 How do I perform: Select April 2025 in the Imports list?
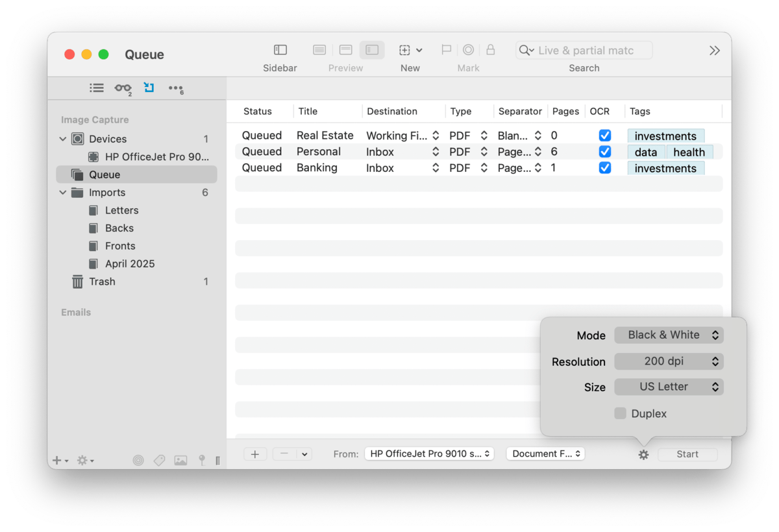pos(130,264)
